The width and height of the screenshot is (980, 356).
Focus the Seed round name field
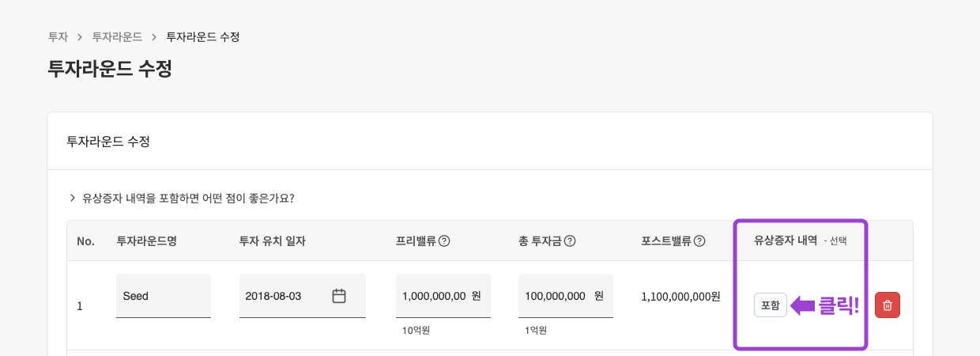pos(163,296)
